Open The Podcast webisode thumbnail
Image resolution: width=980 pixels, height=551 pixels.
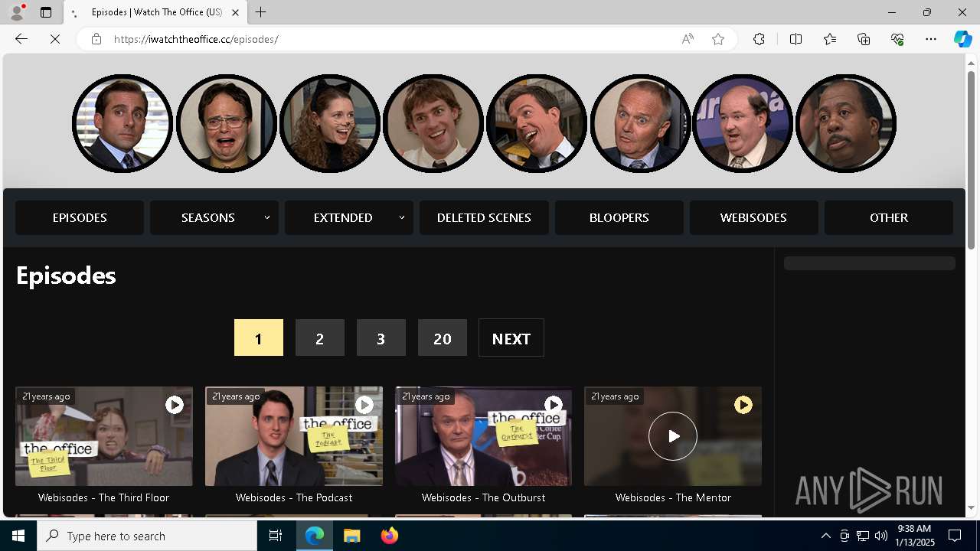(294, 436)
